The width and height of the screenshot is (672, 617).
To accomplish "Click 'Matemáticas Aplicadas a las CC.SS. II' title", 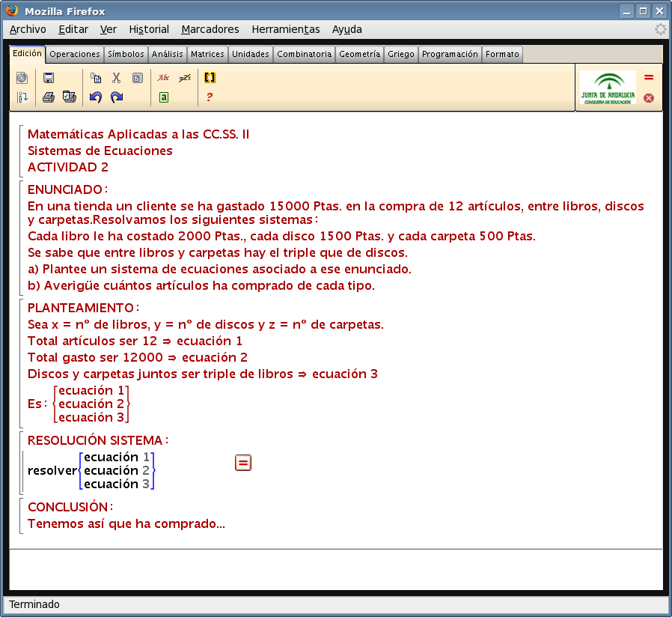I will [138, 134].
